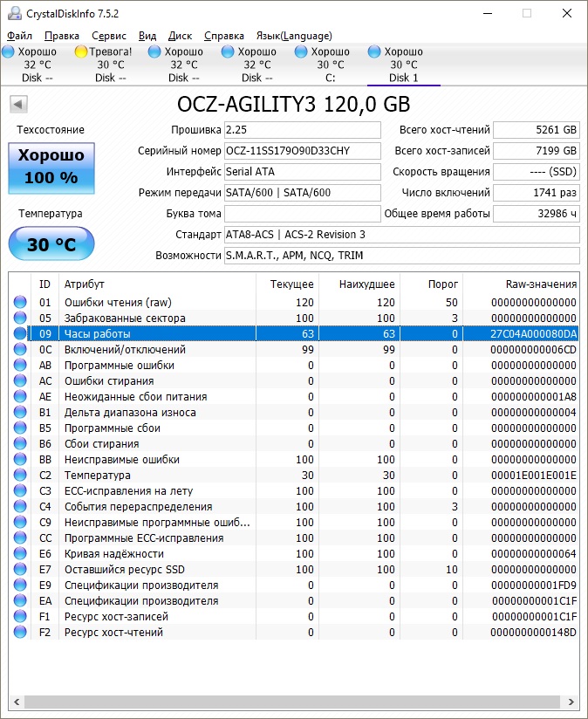Click the Наихудшее column header
This screenshot has width=588, height=719.
tap(359, 284)
